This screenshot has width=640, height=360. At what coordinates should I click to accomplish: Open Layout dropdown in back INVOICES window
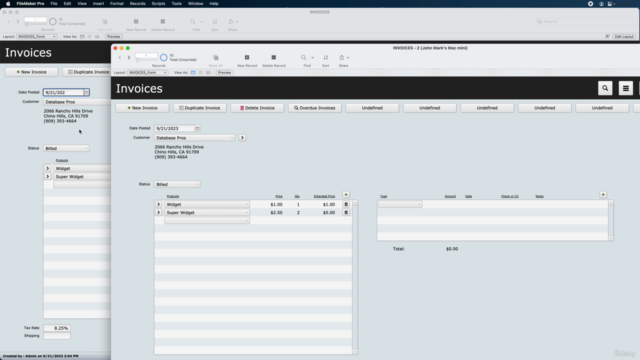37,37
